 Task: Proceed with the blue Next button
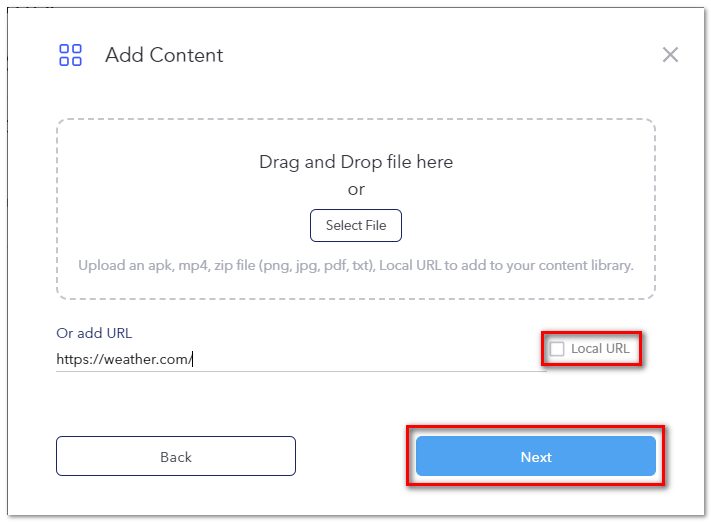coord(536,456)
